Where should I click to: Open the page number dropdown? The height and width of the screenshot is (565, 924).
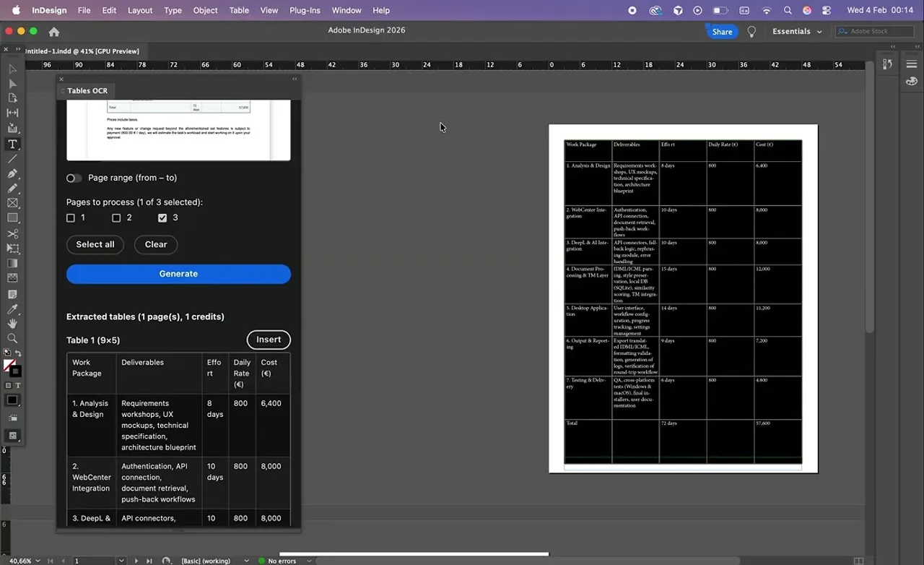121,561
